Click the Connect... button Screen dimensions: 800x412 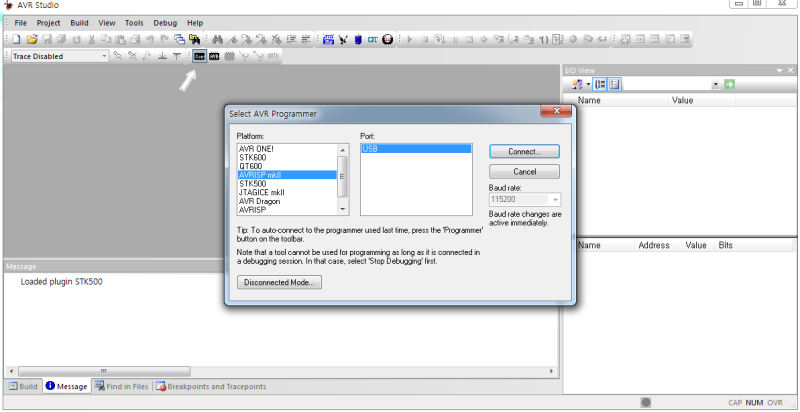524,151
